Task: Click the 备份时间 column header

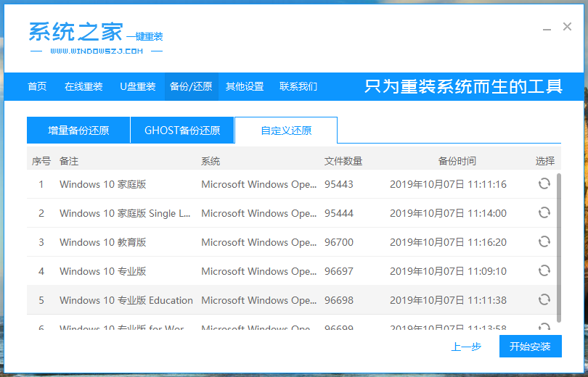Action: [x=457, y=161]
